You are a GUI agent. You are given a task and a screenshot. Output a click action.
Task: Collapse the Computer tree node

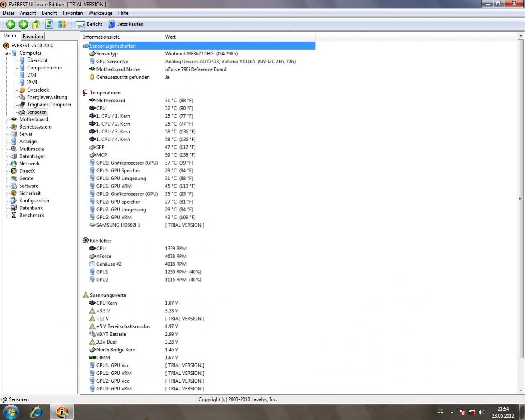click(x=7, y=53)
